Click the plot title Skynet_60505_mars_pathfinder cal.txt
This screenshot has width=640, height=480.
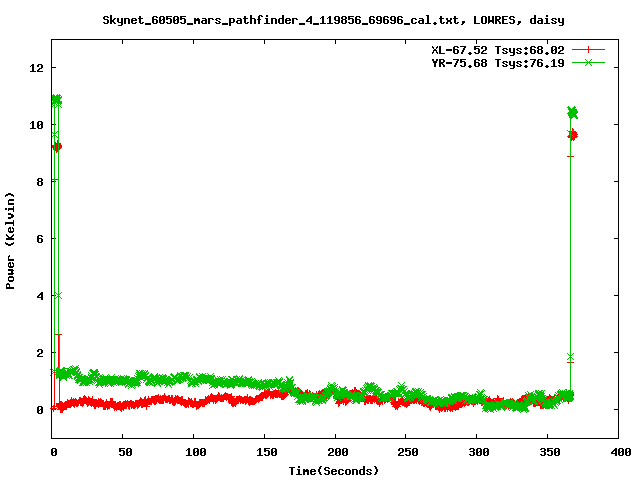[x=333, y=20]
